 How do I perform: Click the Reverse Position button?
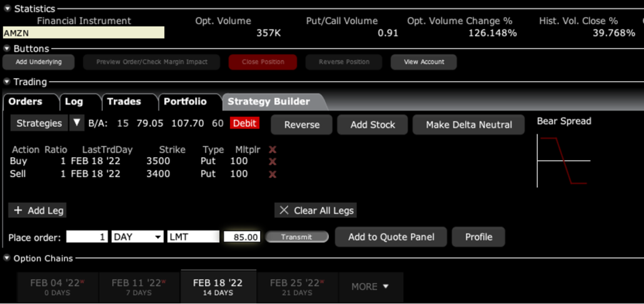point(344,62)
